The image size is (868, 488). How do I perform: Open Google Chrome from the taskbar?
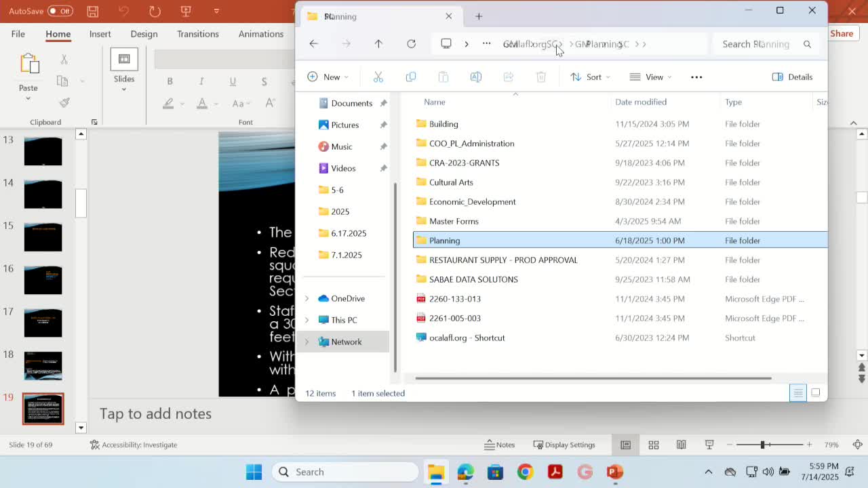pyautogui.click(x=525, y=472)
